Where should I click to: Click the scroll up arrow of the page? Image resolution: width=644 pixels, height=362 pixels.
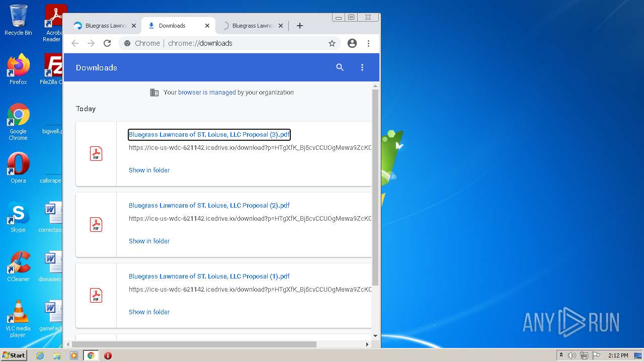click(375, 86)
